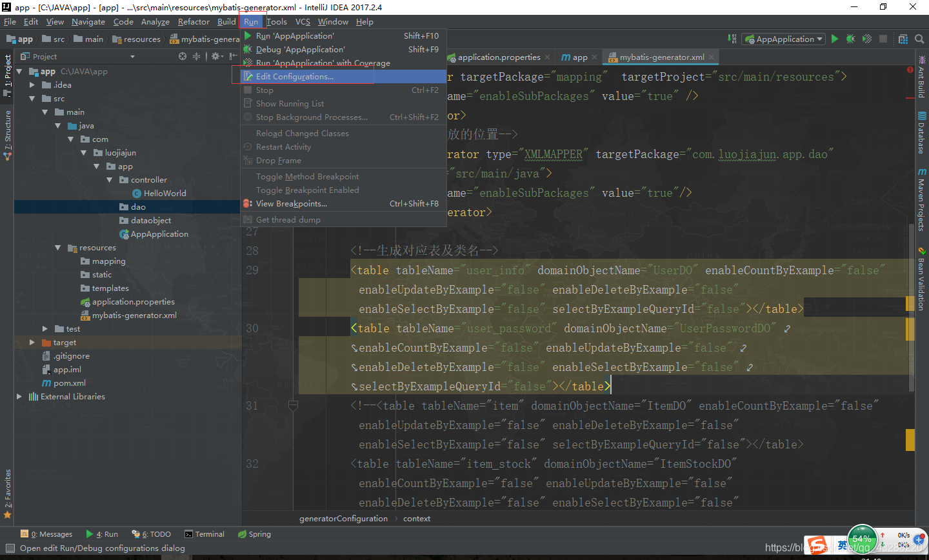Open the VCS menu

coord(303,21)
